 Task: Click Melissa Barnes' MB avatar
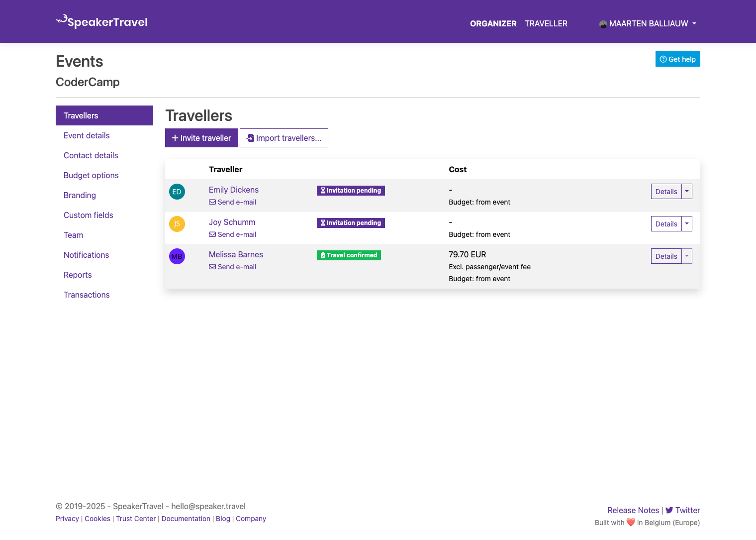coord(177,256)
